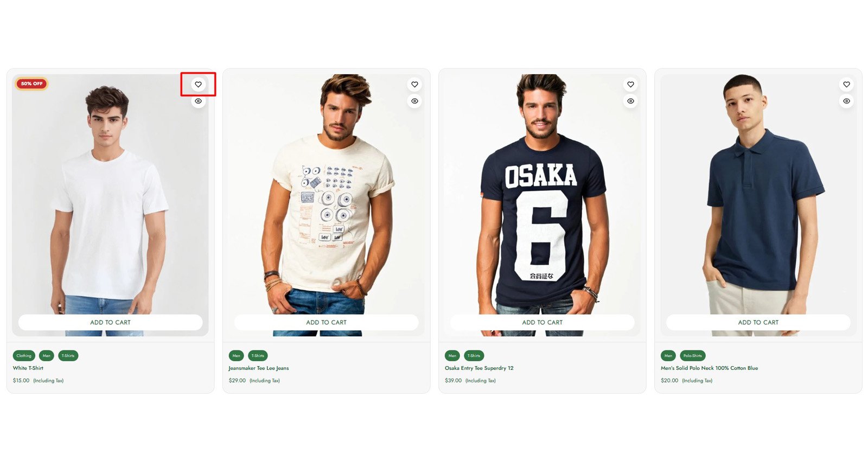
Task: Open the Polo-Shirts category tag
Action: pos(692,356)
